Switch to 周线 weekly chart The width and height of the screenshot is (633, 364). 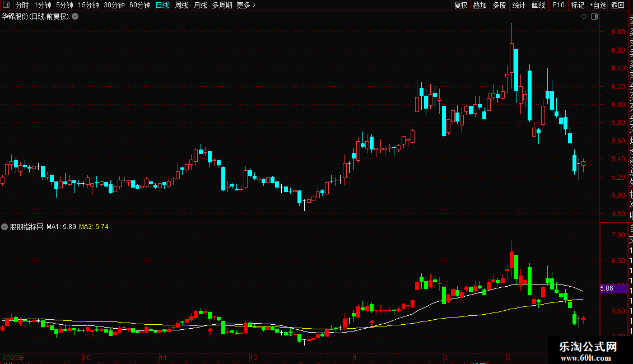181,5
